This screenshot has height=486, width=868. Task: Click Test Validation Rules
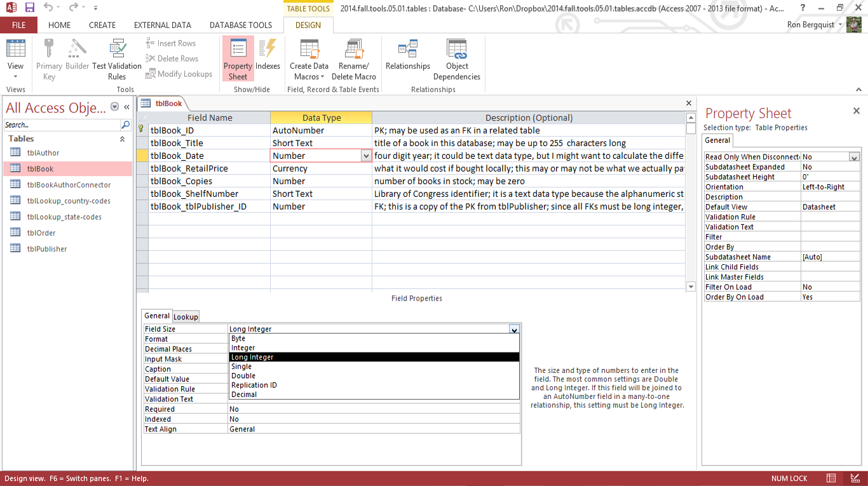[x=117, y=58]
